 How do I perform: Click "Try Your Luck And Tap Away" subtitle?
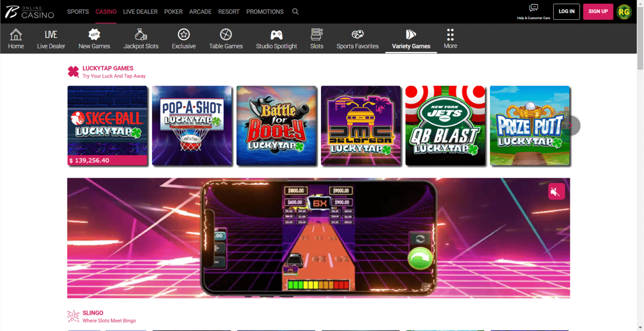click(114, 76)
